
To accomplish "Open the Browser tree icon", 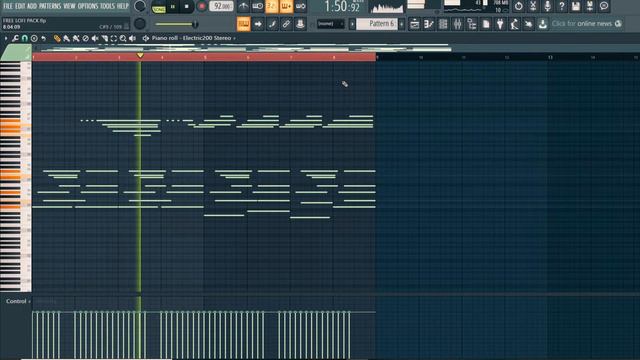I will pos(471,24).
